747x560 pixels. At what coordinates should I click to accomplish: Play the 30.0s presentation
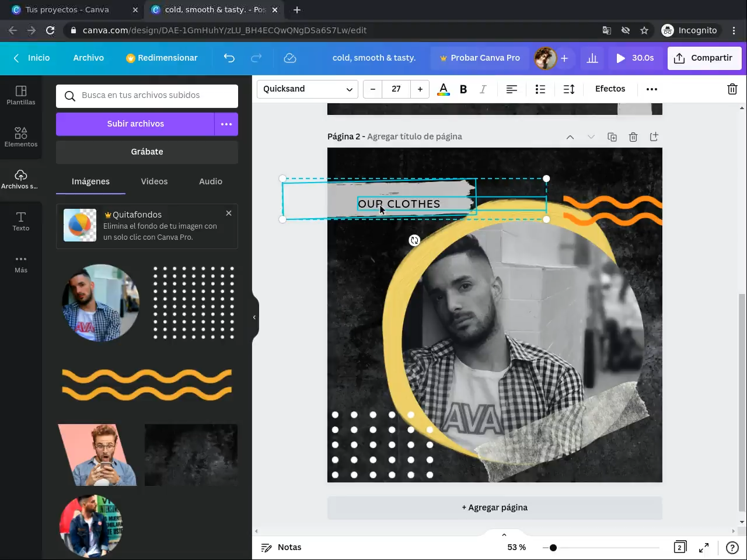pos(635,58)
